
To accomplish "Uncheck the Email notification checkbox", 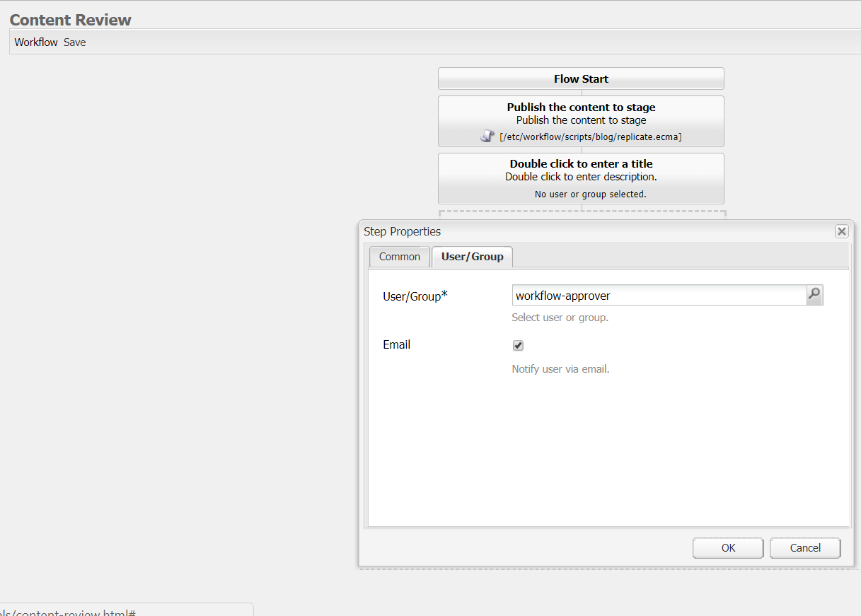I will [x=518, y=345].
